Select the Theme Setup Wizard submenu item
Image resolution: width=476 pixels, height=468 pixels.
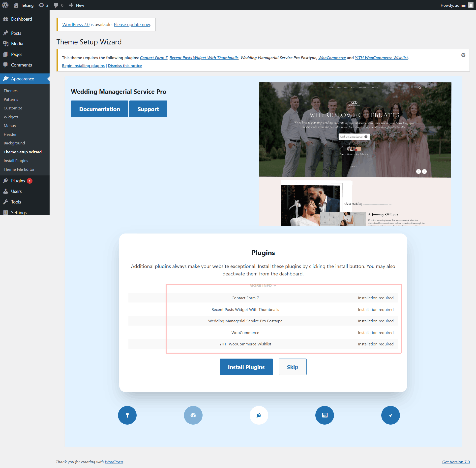pyautogui.click(x=23, y=152)
